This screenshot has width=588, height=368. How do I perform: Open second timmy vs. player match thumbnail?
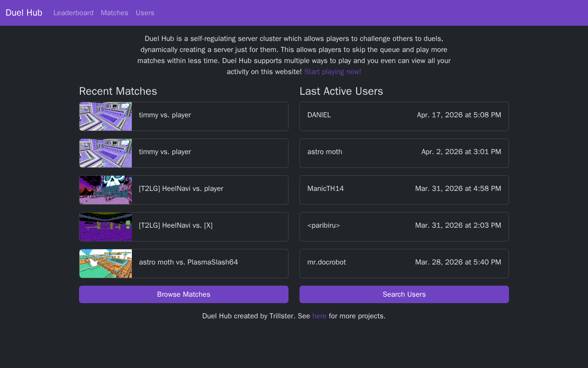coord(106,153)
